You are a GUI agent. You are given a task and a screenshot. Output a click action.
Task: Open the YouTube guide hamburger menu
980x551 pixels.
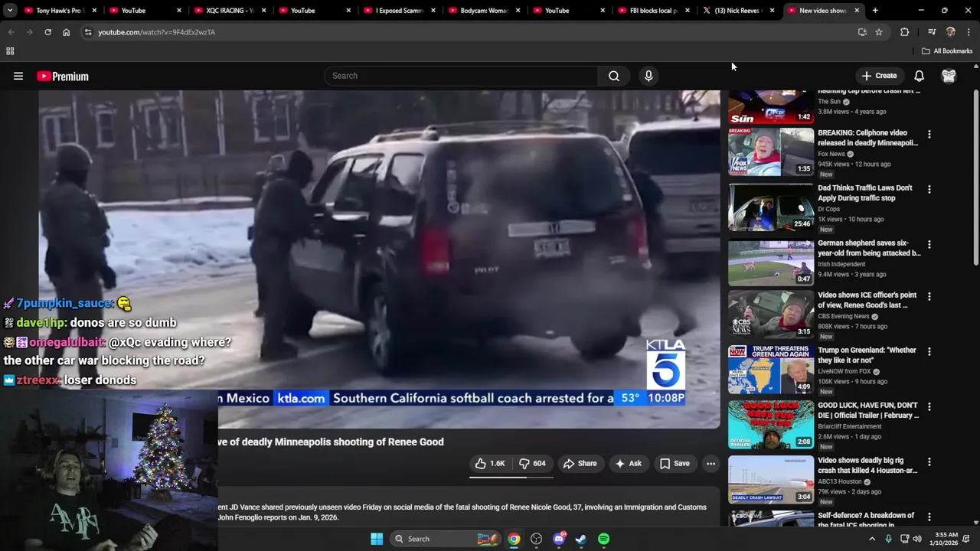tap(18, 76)
